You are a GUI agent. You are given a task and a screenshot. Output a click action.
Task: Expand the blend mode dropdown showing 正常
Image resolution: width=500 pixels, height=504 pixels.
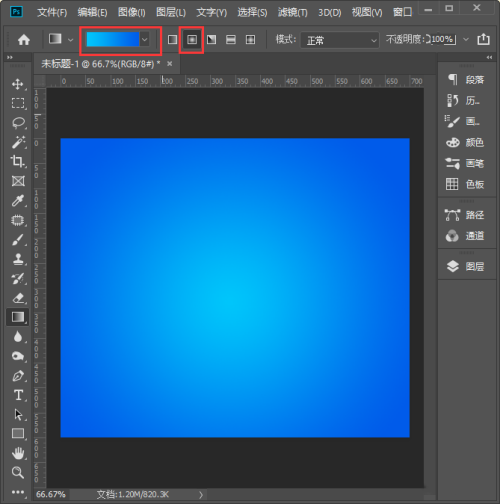[340, 40]
